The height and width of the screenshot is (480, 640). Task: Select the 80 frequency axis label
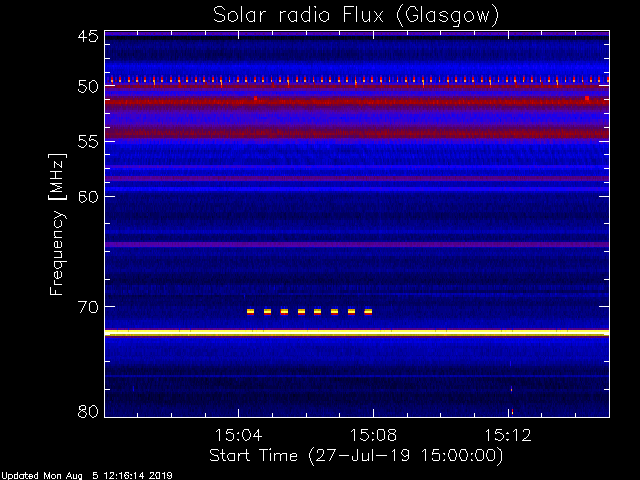click(88, 411)
